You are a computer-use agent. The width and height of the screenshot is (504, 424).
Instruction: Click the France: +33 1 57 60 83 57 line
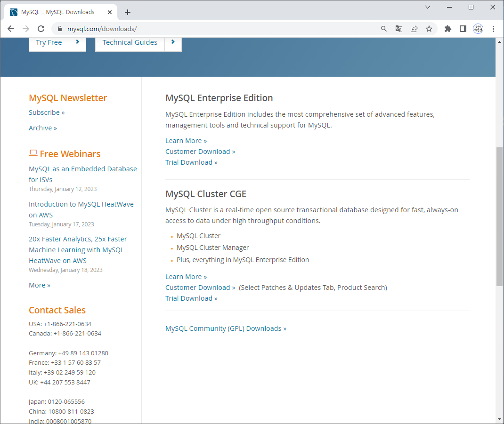[x=65, y=363]
